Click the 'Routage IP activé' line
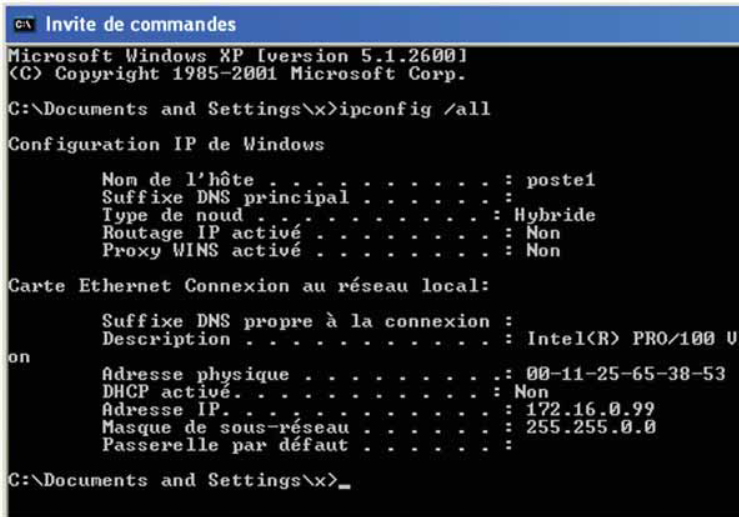Screen dimensions: 739x517 (331, 233)
